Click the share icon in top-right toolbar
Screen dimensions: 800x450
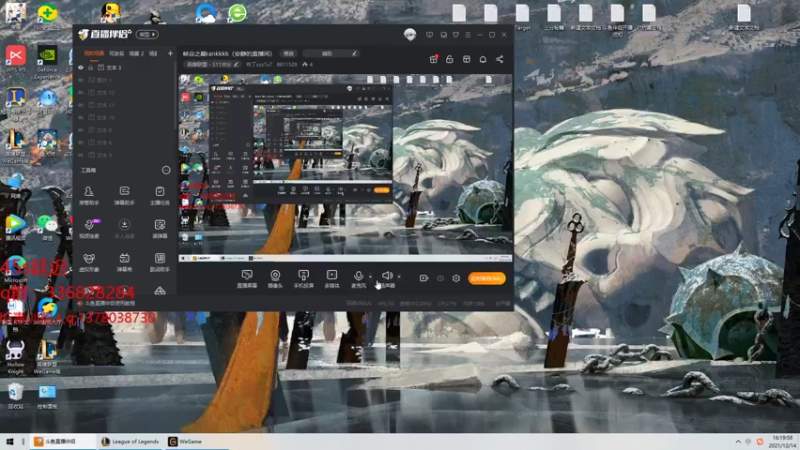[499, 59]
